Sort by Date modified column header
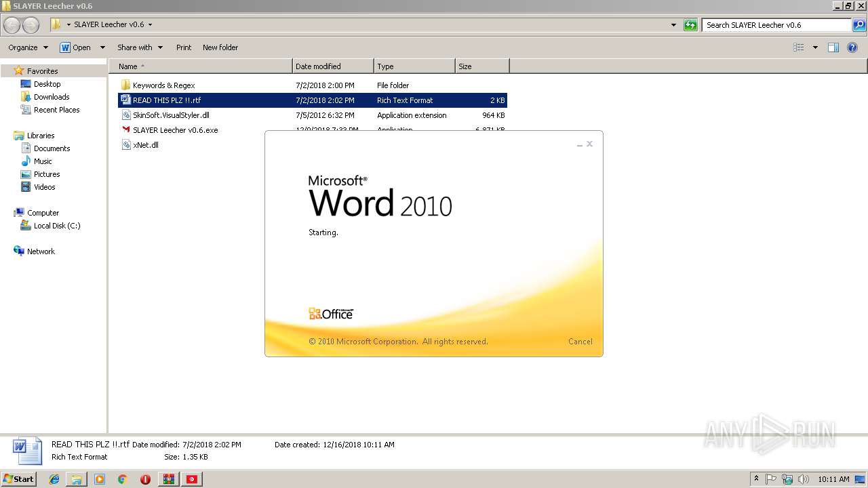The height and width of the screenshot is (488, 868). [x=333, y=66]
